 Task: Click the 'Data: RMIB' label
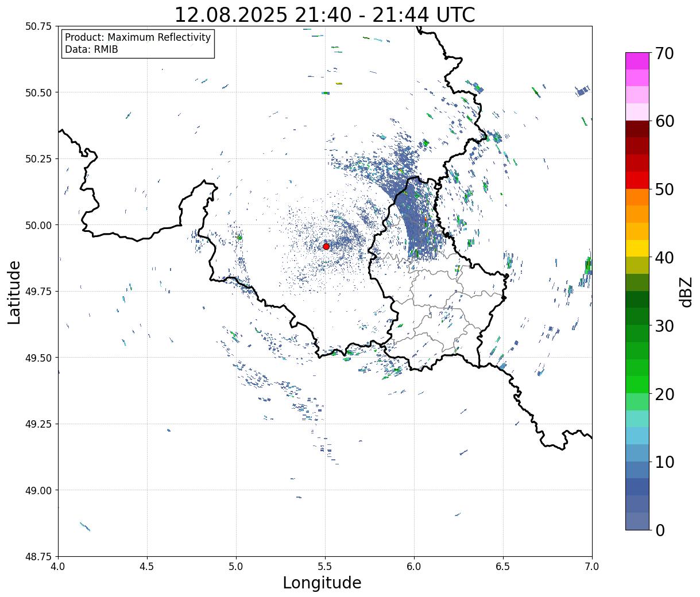tap(91, 50)
